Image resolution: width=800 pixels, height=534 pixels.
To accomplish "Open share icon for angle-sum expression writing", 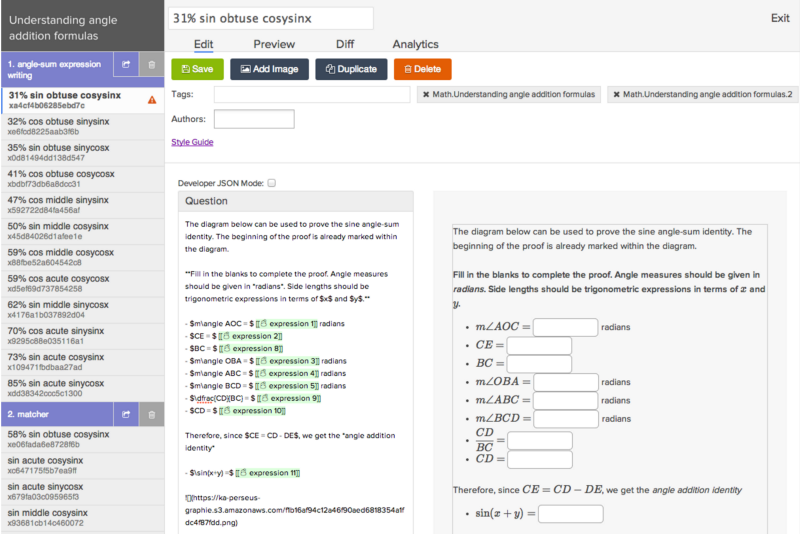I will (126, 65).
